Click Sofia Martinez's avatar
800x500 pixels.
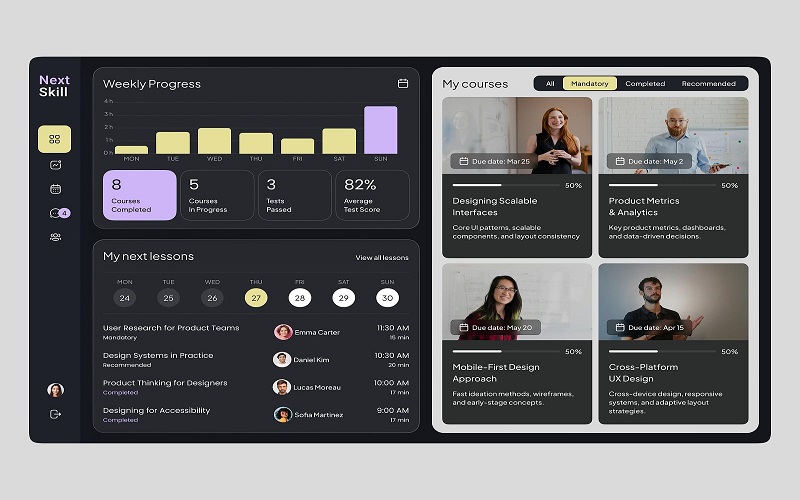coord(283,414)
